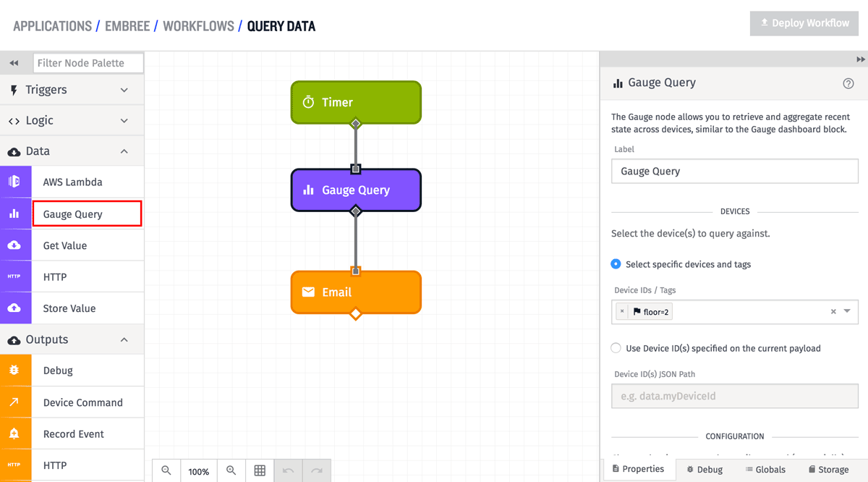Toggle the canvas grid icon

[260, 470]
